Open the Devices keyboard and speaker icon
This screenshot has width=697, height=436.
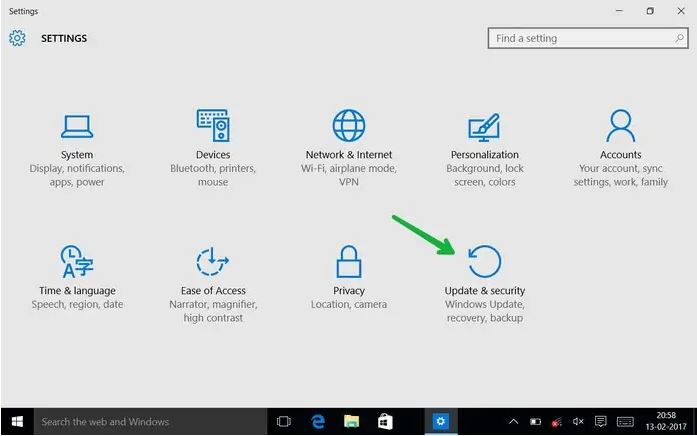213,125
